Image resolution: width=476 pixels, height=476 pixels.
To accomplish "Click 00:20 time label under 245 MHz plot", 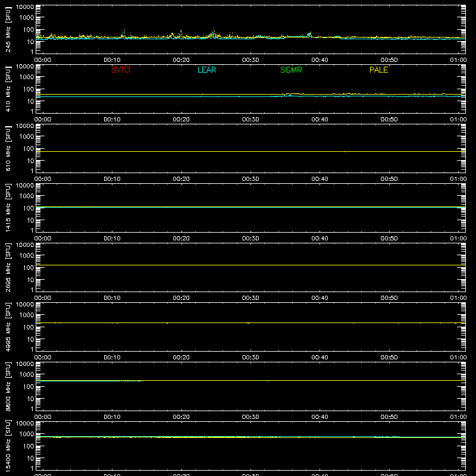I will (x=181, y=60).
